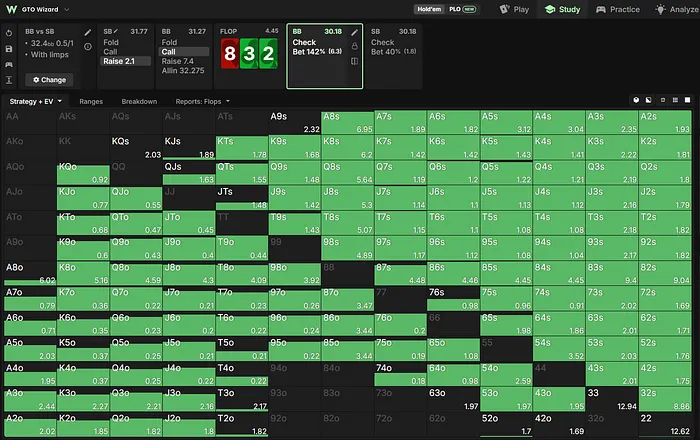Open the Practice tab
Image resolution: width=700 pixels, height=440 pixels.
click(x=618, y=9)
